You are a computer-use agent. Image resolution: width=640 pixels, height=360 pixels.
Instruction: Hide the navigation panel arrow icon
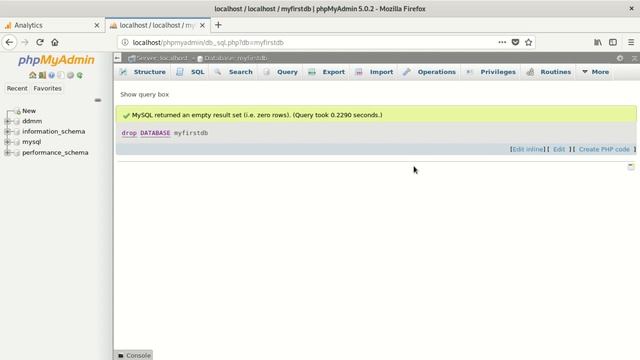tap(118, 58)
